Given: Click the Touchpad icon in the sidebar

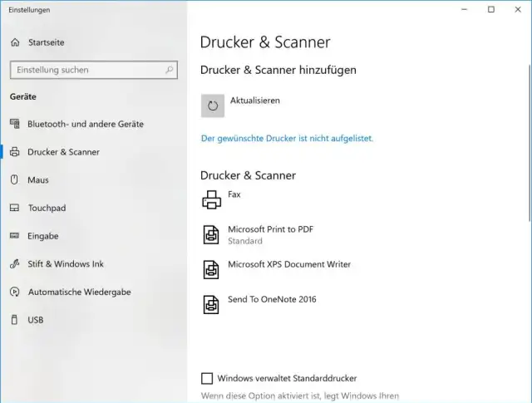Looking at the screenshot, I should [14, 208].
